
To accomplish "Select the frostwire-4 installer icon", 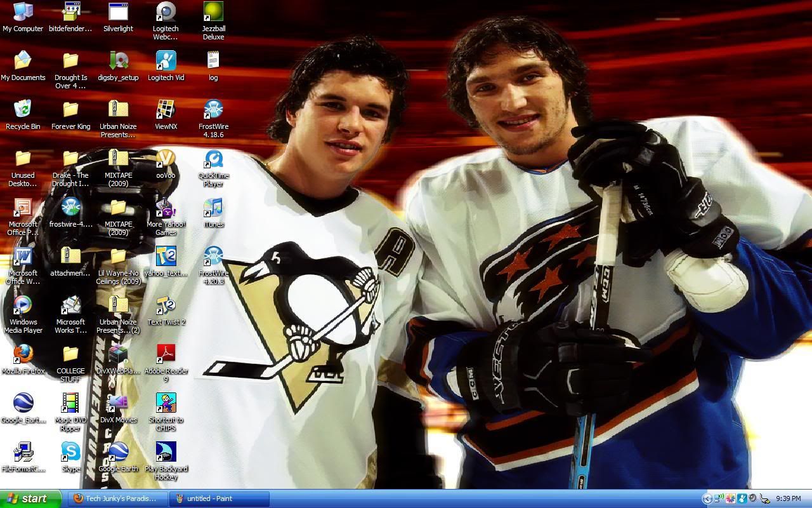I will (x=70, y=213).
